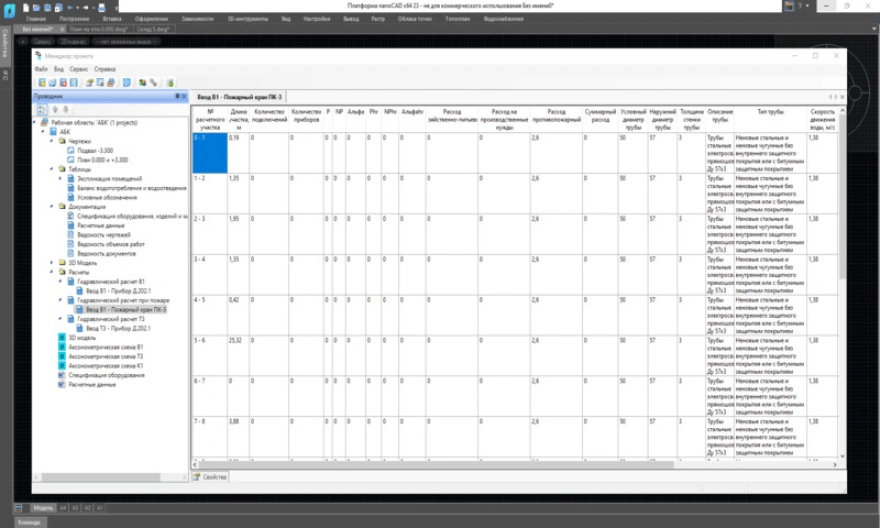This screenshot has height=528, width=880.
Task: Expand the 3D Модель folder node
Action: coord(52,262)
